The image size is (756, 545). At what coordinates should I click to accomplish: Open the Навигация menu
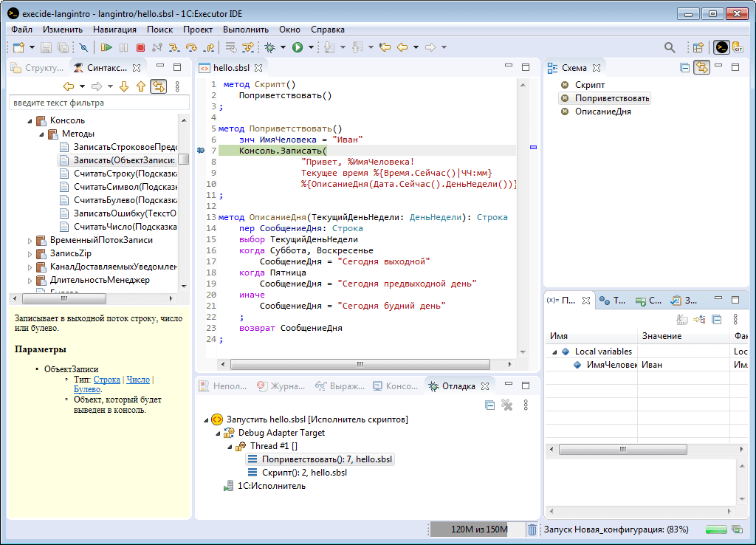pyautogui.click(x=114, y=30)
